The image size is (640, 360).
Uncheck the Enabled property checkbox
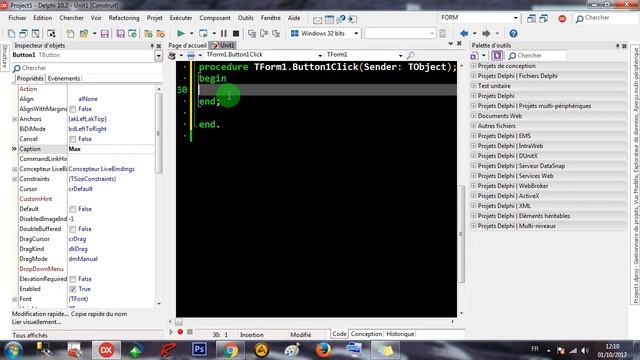73,289
